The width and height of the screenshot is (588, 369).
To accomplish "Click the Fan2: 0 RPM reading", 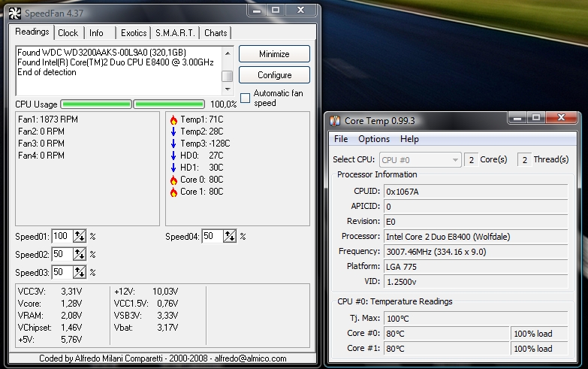I will 41,132.
